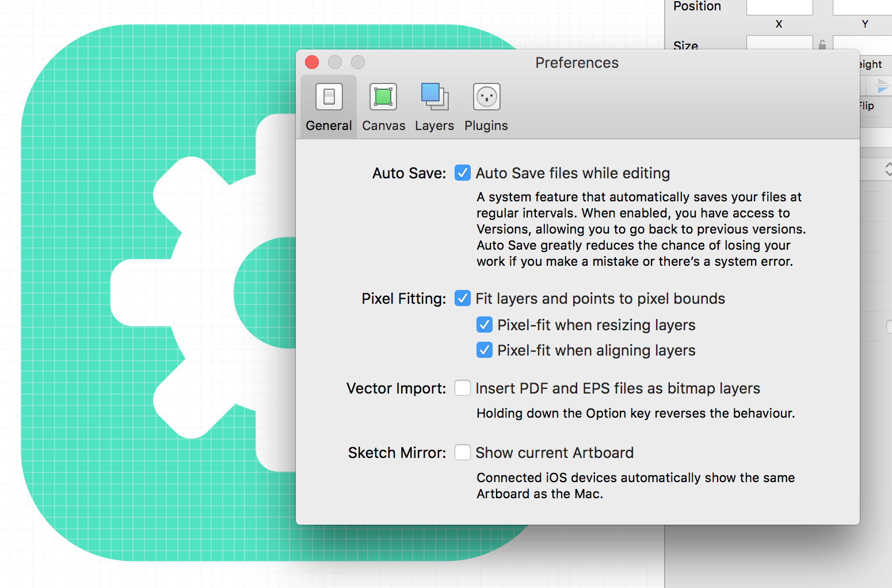Uncheck Pixel-fit when resizing layers

pos(485,324)
